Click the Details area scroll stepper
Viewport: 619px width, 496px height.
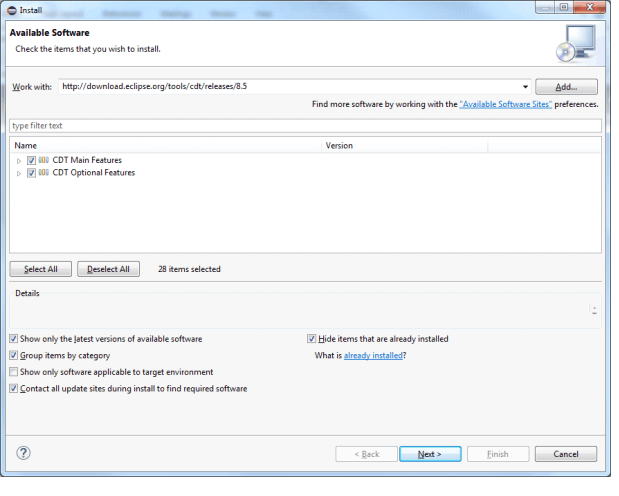pyautogui.click(x=594, y=310)
